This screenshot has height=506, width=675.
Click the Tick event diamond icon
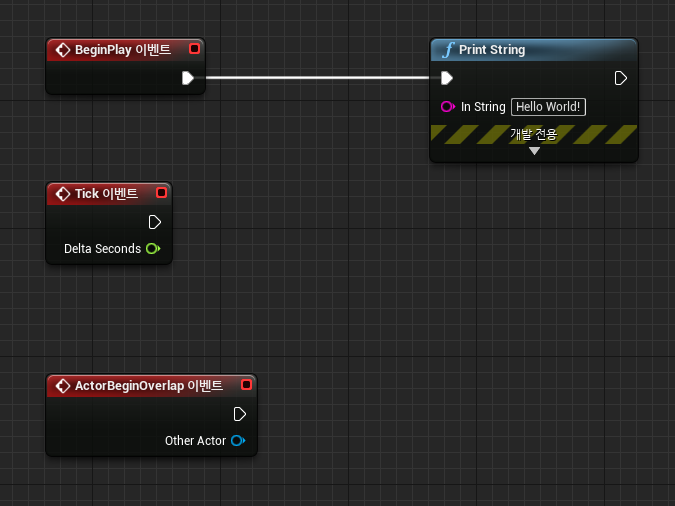pos(62,193)
